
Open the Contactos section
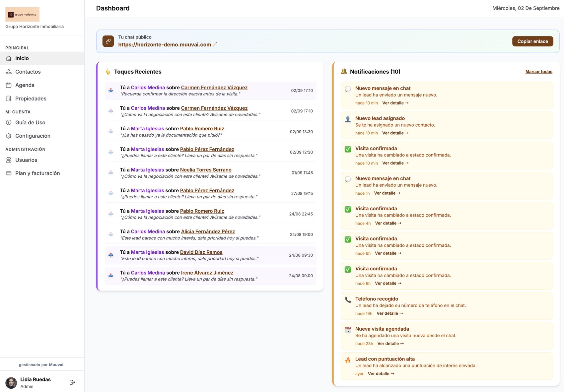tap(42, 72)
